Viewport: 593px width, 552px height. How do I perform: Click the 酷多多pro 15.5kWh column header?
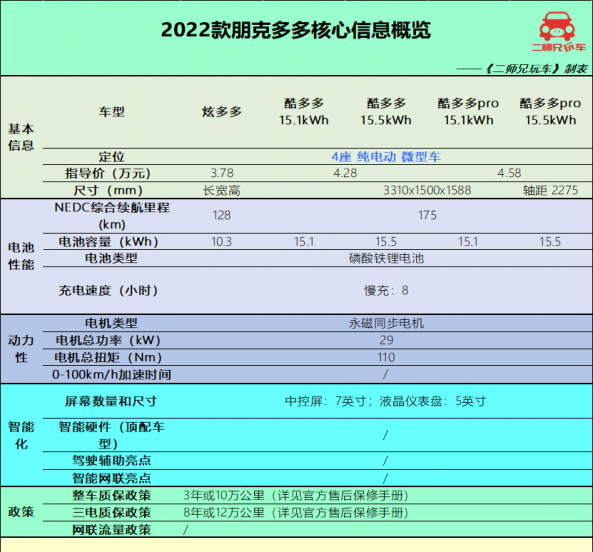[550, 112]
